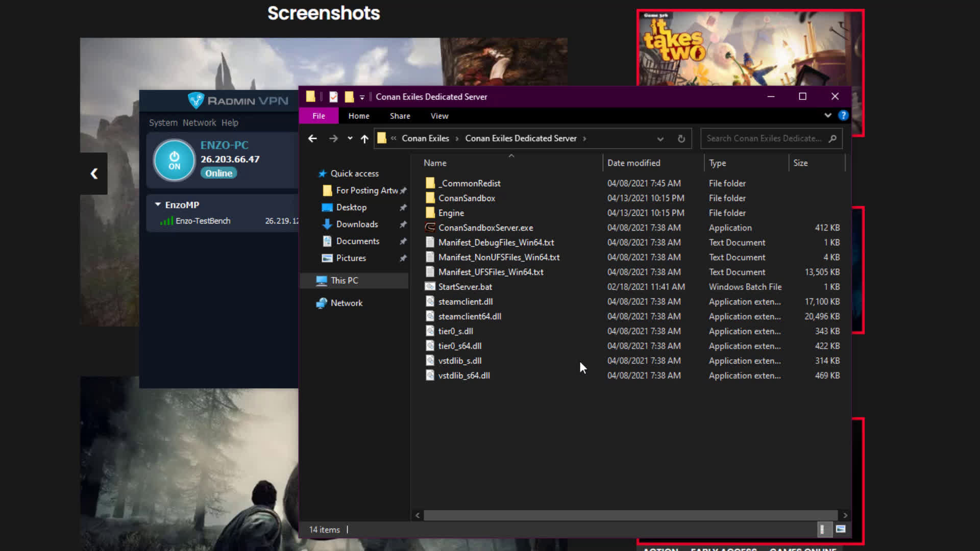Open the Radmin VPN Help menu

pos(230,122)
